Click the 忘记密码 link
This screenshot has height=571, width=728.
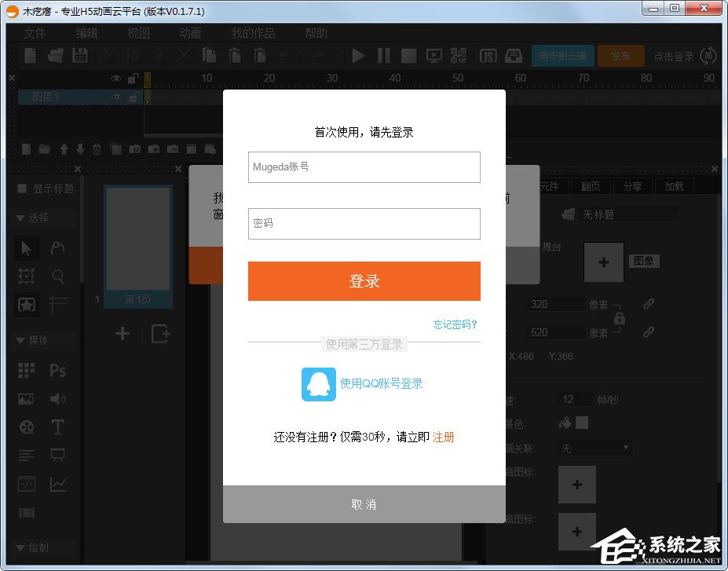click(454, 324)
